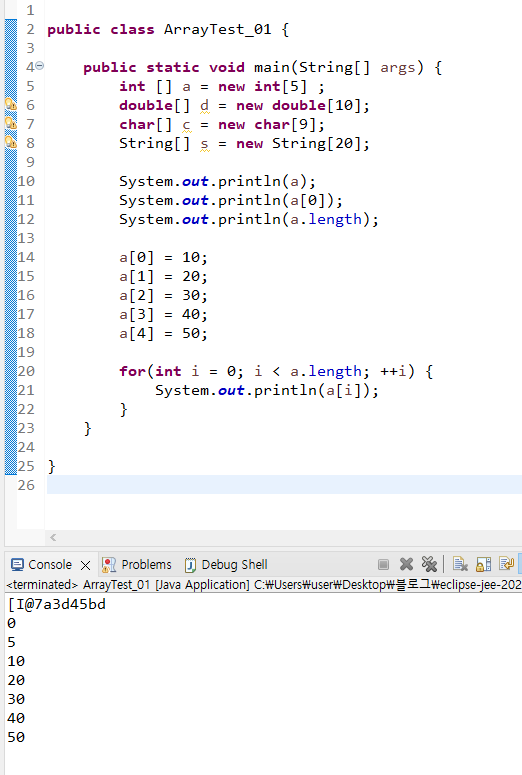Click the warning marker on line 6

pyautogui.click(x=10, y=105)
